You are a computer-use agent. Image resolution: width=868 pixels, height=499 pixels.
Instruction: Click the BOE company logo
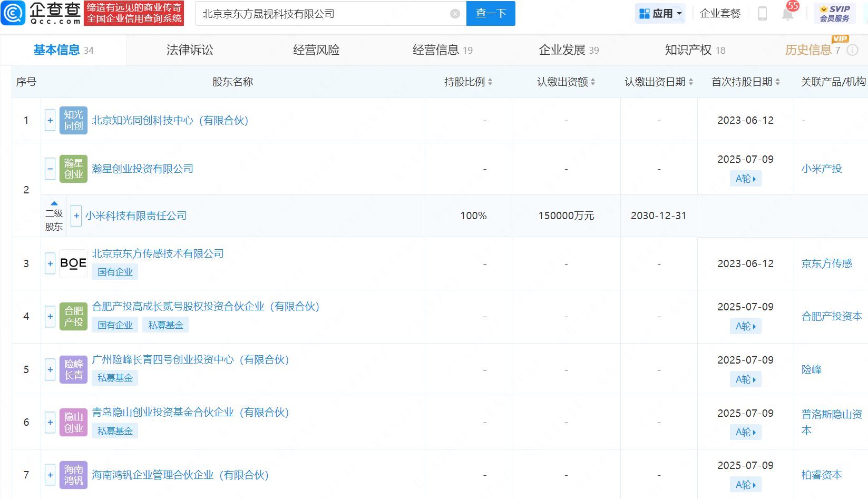73,263
